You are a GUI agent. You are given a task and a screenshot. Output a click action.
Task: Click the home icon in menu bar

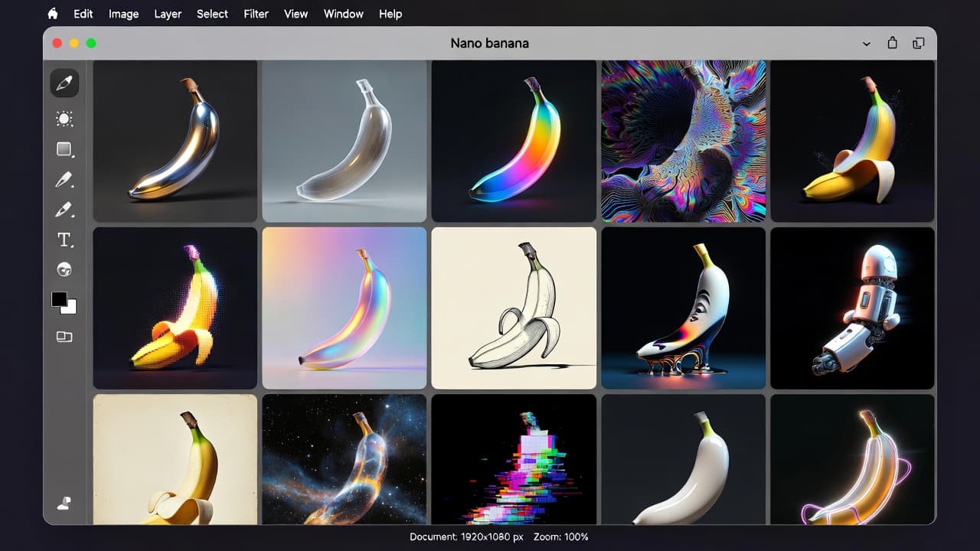(x=53, y=14)
